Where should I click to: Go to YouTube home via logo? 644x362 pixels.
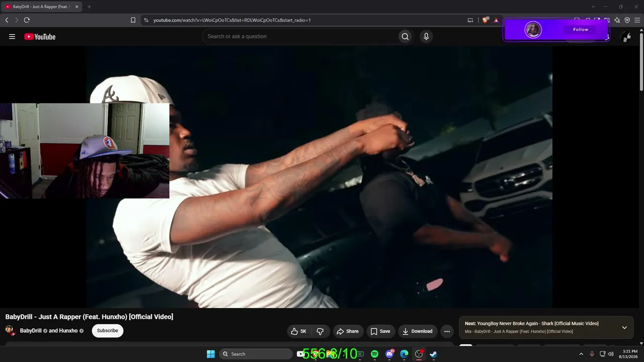[x=40, y=36]
